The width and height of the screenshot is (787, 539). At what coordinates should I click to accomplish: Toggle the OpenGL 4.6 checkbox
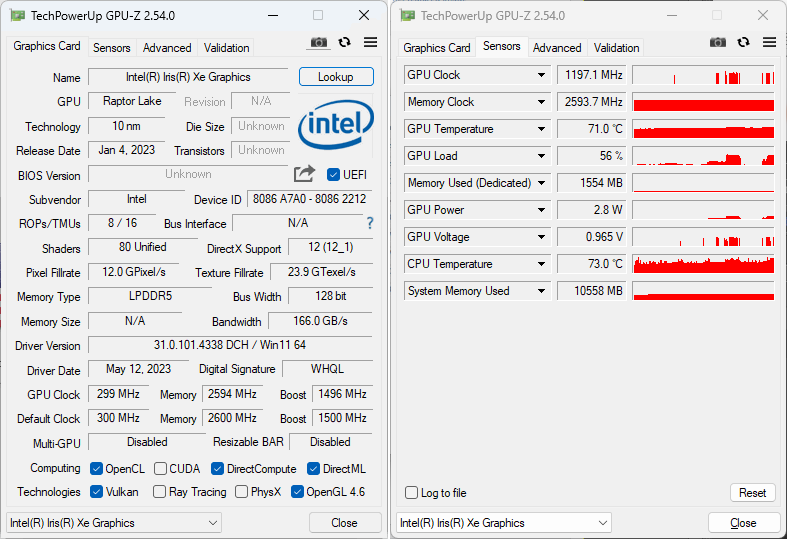(x=297, y=492)
